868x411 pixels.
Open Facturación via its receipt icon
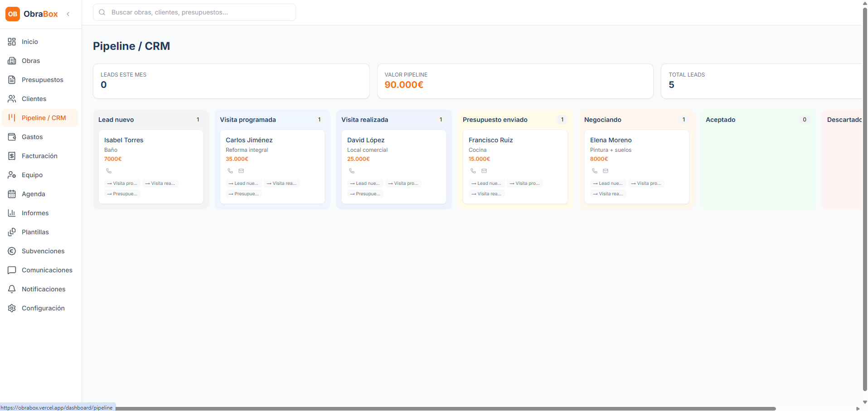pyautogui.click(x=12, y=156)
